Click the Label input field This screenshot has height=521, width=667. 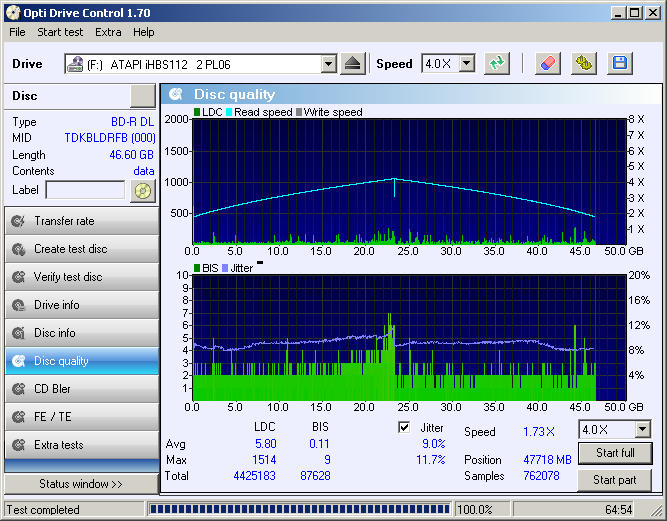85,190
